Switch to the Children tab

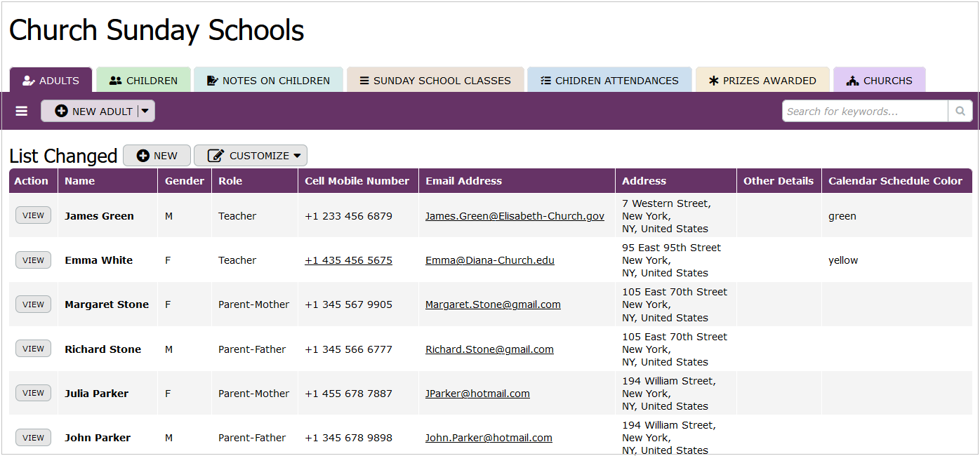click(143, 80)
